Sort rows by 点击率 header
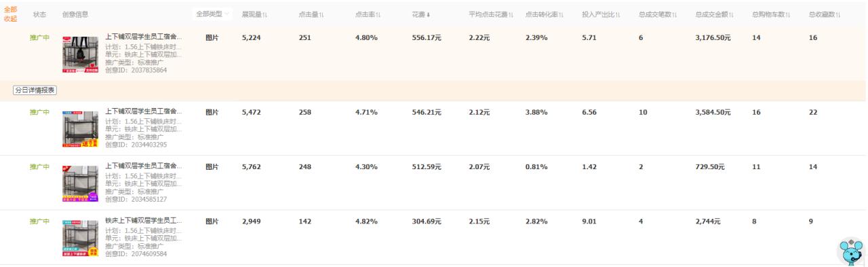868x267 pixels. pos(368,15)
